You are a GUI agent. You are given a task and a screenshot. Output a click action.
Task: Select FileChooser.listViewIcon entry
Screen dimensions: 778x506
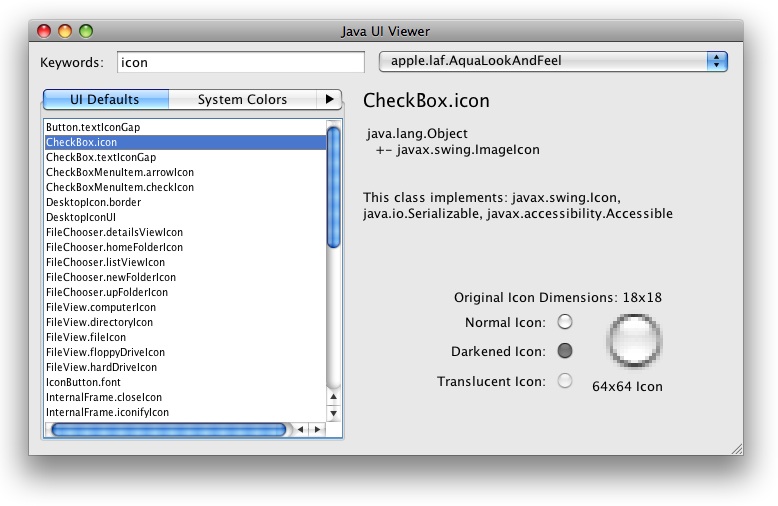coord(185,262)
